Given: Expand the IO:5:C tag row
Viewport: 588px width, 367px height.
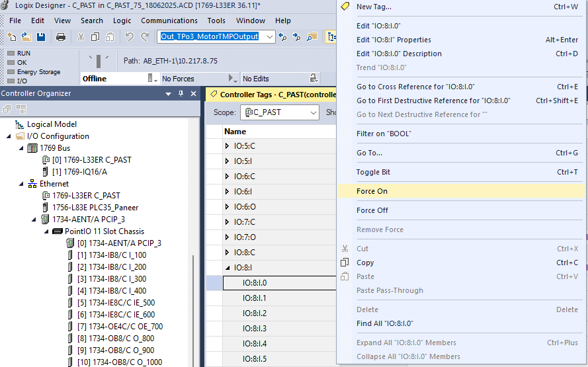Looking at the screenshot, I should click(x=228, y=146).
